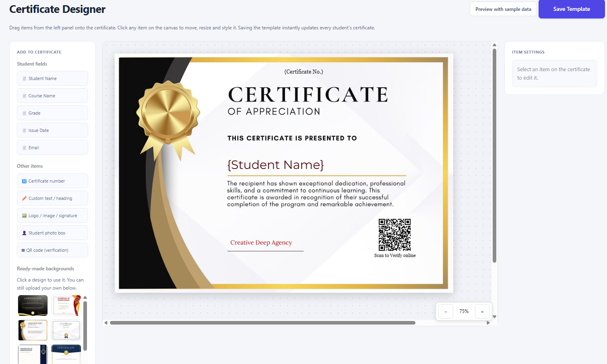The height and width of the screenshot is (364, 607).
Task: Choose the red ribbon background design
Action: [66, 305]
